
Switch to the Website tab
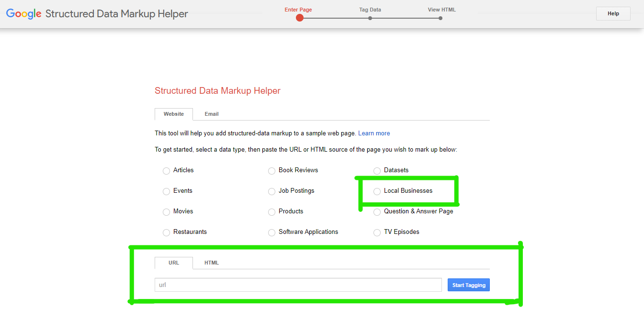[174, 114]
